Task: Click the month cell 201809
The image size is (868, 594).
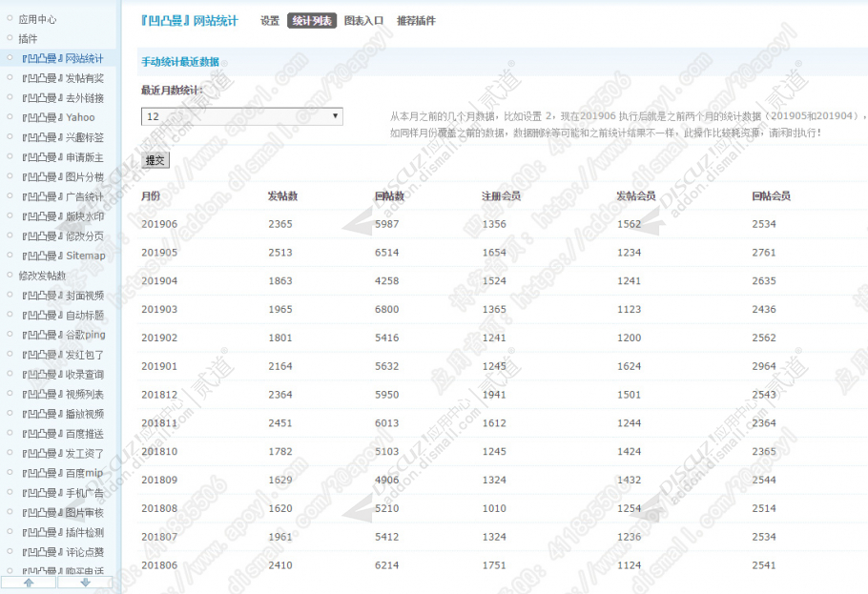Action: [x=159, y=480]
